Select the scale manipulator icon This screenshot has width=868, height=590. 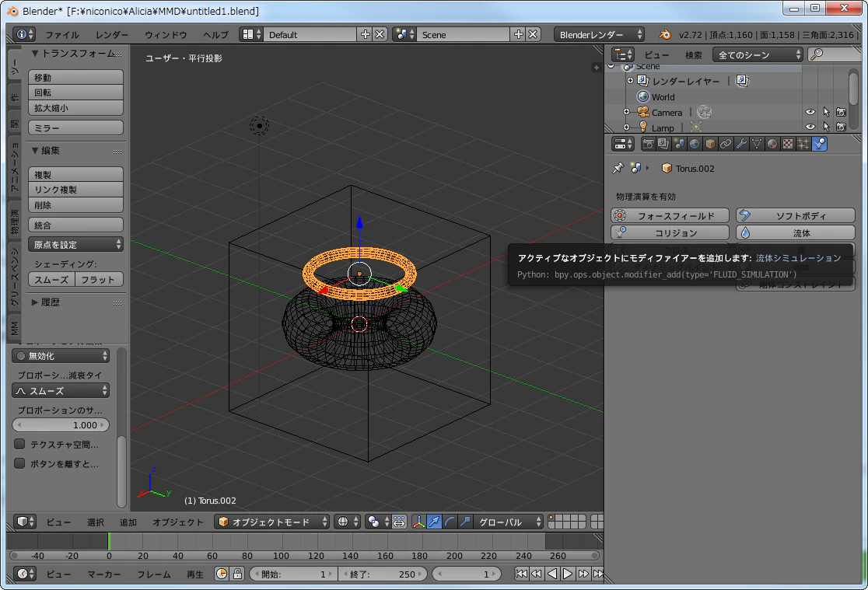466,522
